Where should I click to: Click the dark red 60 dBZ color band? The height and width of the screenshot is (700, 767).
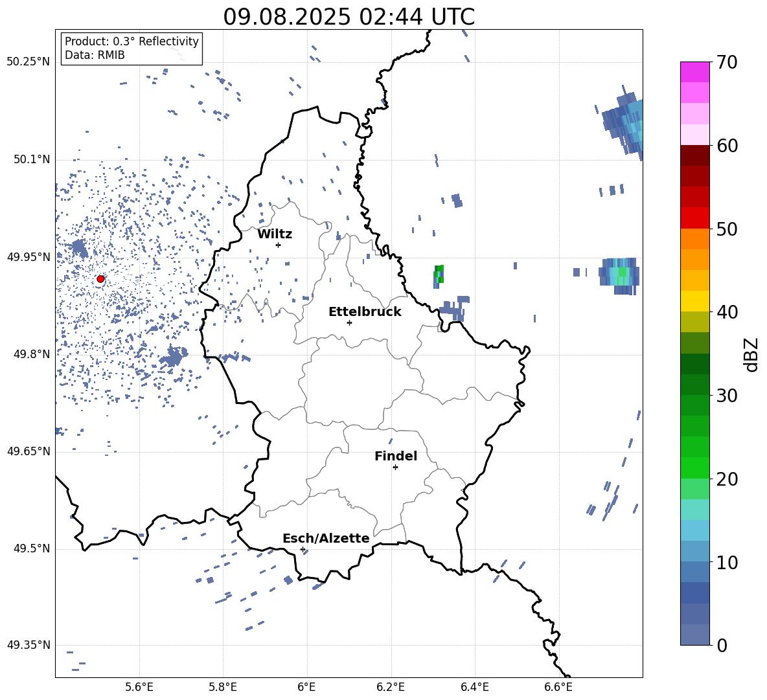(694, 155)
